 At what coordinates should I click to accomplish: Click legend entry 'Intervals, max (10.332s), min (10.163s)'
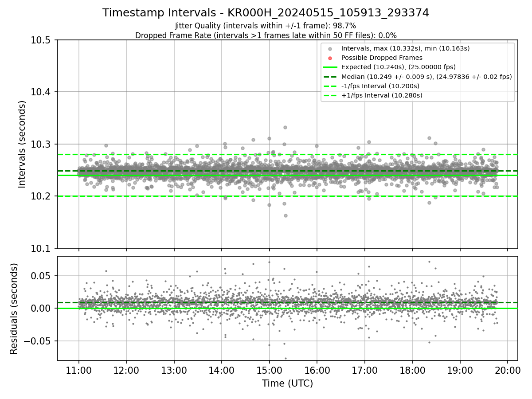click(405, 48)
